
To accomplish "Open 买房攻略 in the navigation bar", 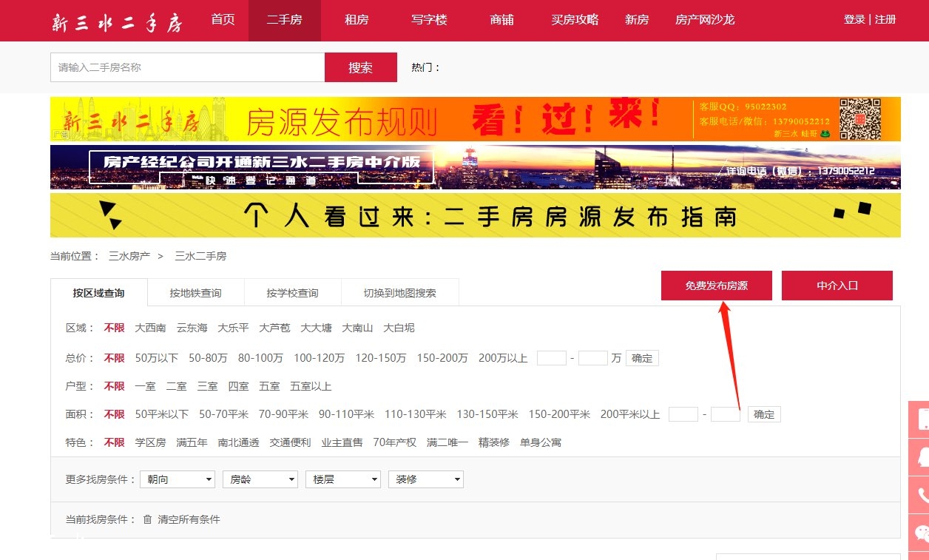I will 575,20.
